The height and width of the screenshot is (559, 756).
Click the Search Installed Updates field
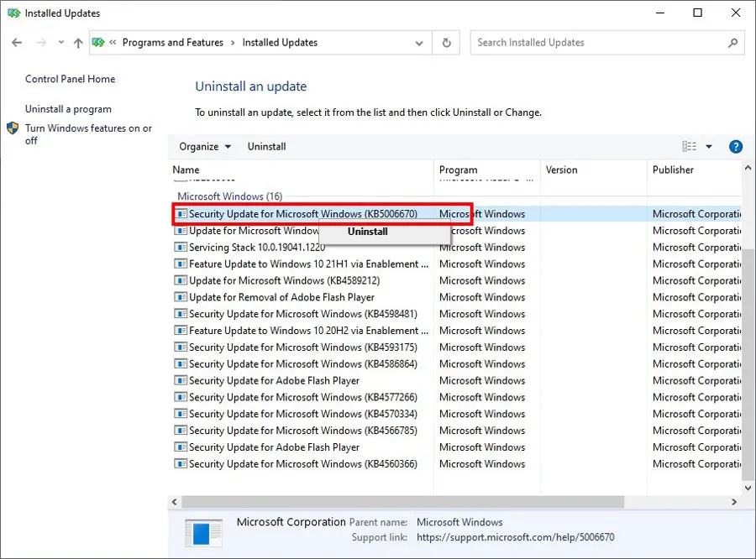click(x=607, y=43)
